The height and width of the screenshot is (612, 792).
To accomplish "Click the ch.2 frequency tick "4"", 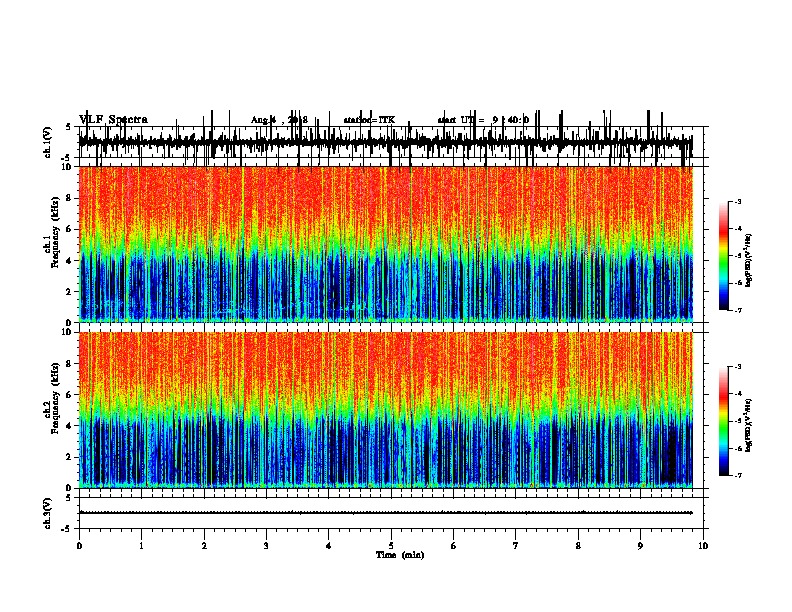I will pos(70,426).
